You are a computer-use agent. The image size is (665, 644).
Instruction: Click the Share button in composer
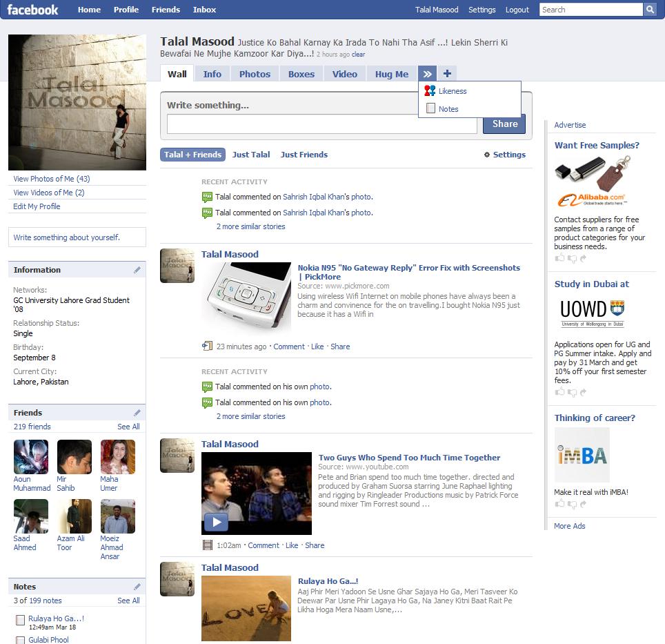click(x=504, y=124)
